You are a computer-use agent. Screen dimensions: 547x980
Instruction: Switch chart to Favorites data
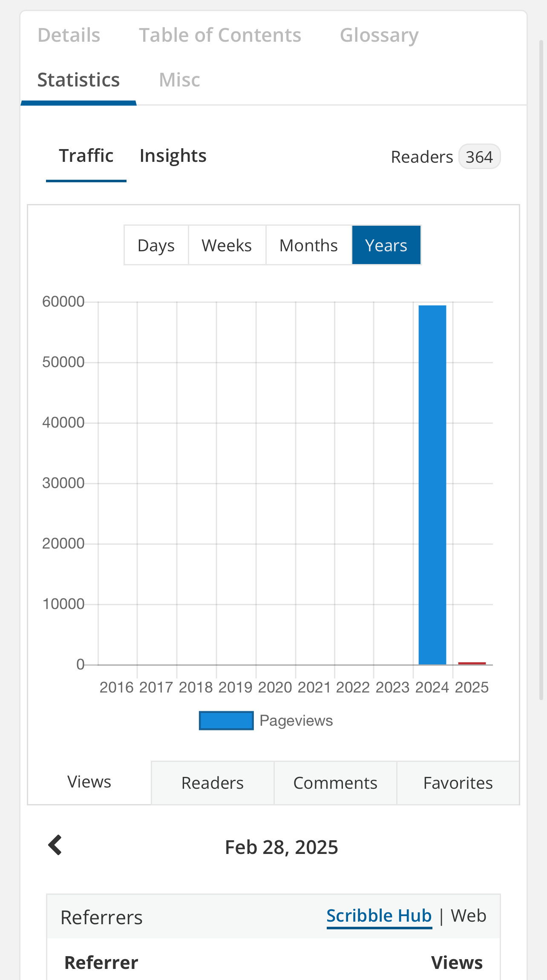click(x=458, y=783)
